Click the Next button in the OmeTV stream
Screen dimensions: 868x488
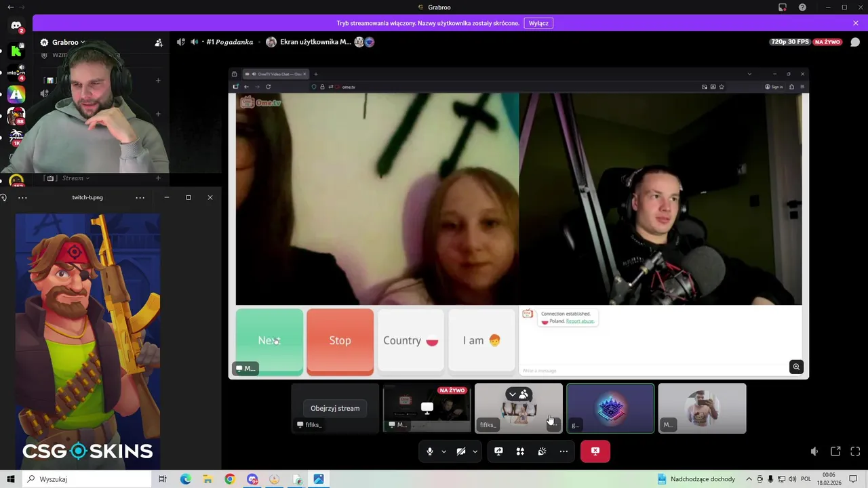coord(269,341)
